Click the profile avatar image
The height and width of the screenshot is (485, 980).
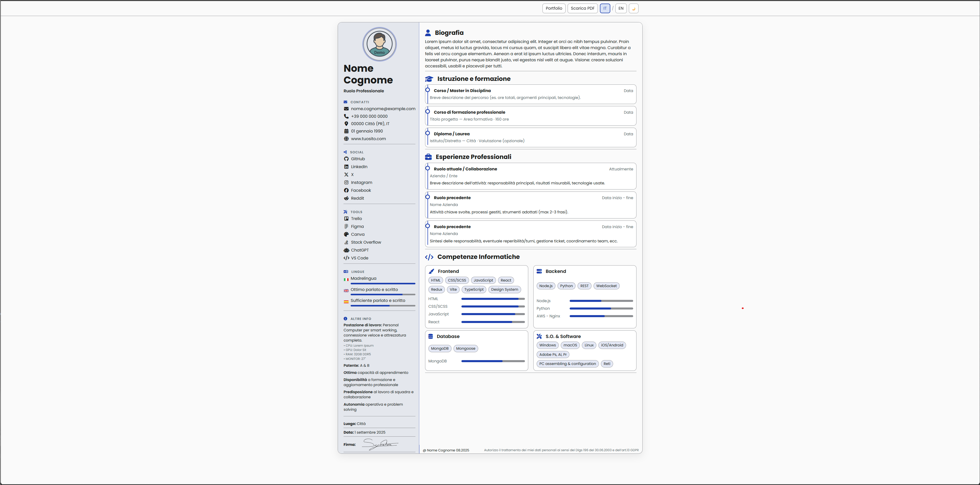[x=379, y=44]
